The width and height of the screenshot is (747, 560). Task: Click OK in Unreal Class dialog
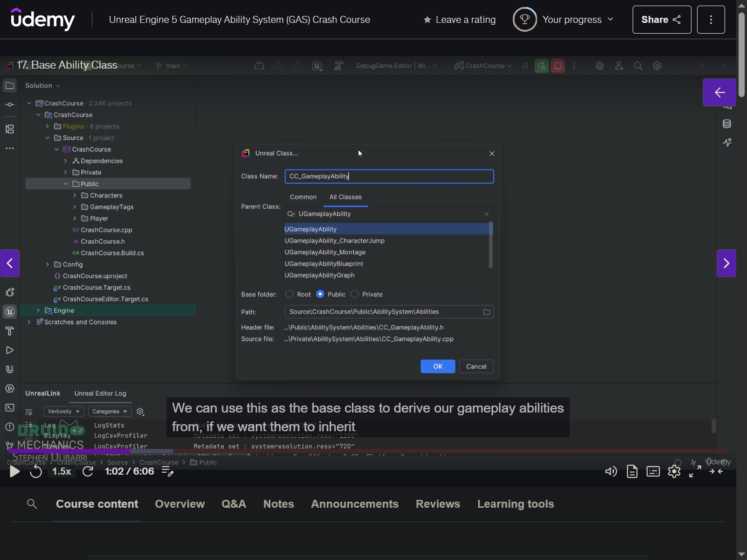click(438, 366)
